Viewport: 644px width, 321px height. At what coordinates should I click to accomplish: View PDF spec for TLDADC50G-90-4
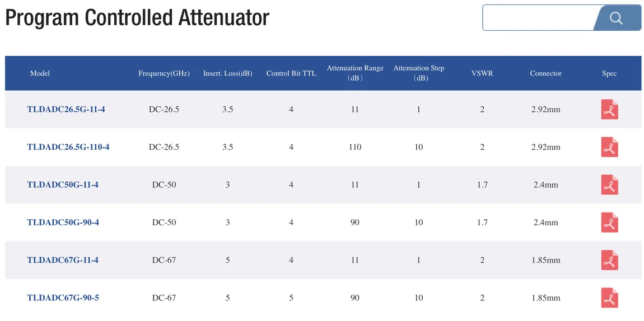click(x=609, y=223)
